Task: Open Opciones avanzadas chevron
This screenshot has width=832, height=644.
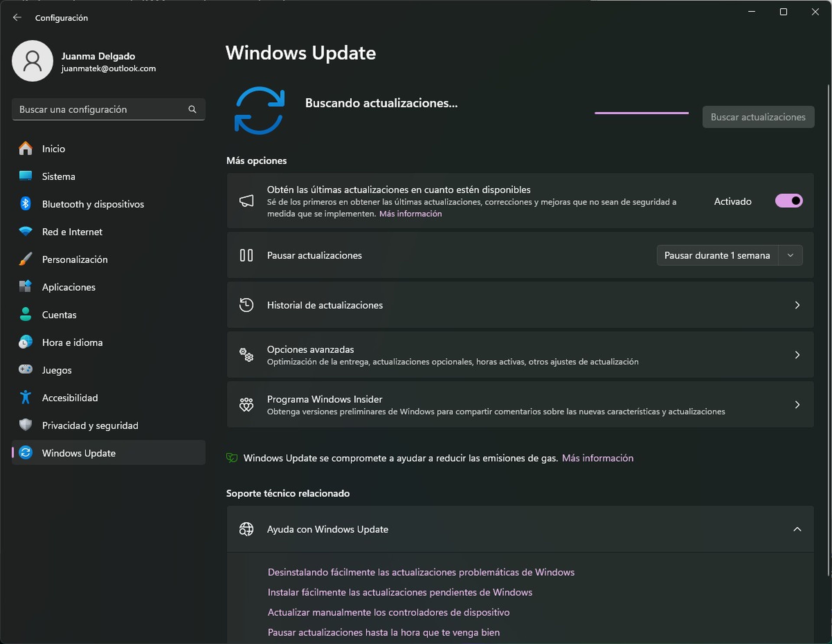Action: [x=797, y=354]
